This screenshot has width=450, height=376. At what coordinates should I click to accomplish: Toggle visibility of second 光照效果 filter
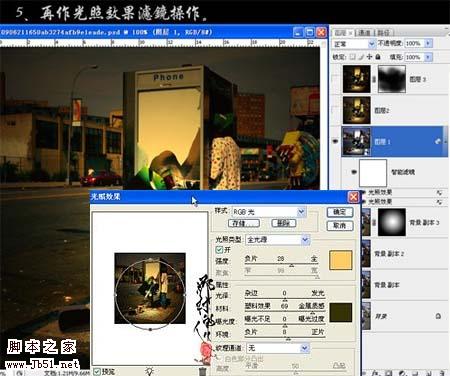[364, 202]
